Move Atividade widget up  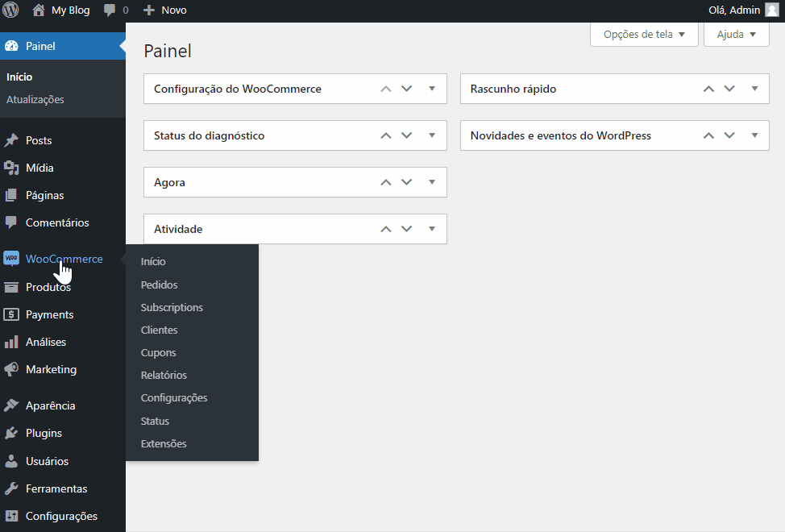385,229
